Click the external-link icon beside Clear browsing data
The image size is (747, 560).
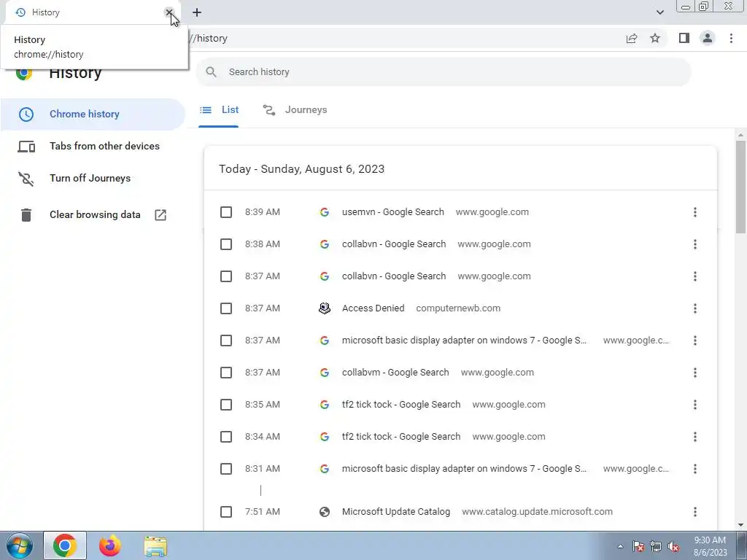pos(160,215)
